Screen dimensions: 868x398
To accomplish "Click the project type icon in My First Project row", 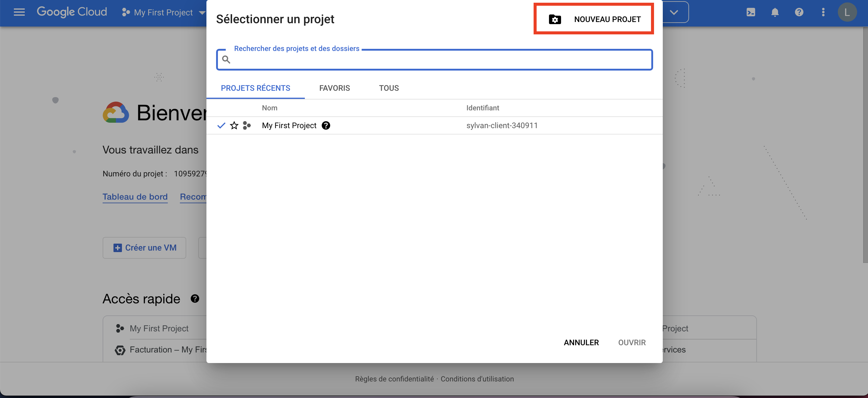I will click(x=247, y=126).
